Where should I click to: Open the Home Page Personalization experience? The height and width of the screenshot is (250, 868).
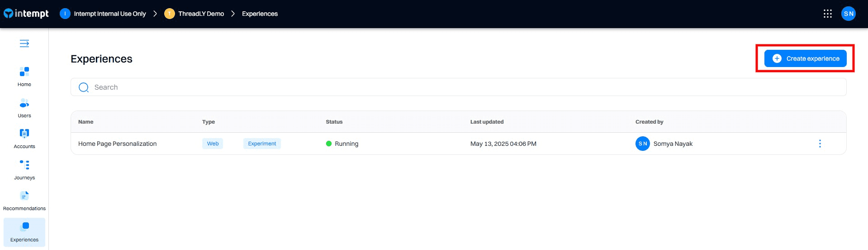[x=117, y=144]
